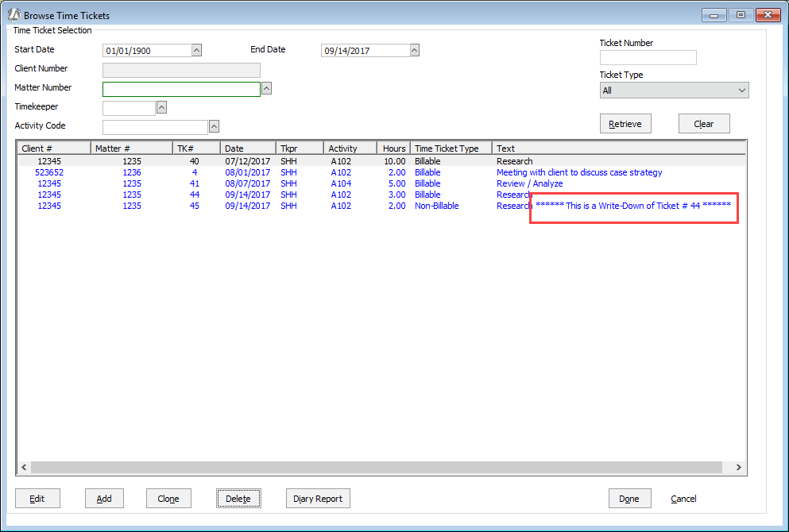
Task: Click the horizontal scrollbar left arrow
Action: (x=24, y=467)
